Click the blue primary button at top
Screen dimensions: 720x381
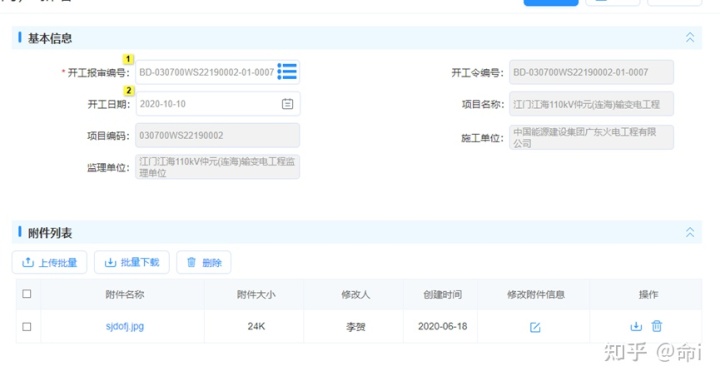pyautogui.click(x=551, y=2)
